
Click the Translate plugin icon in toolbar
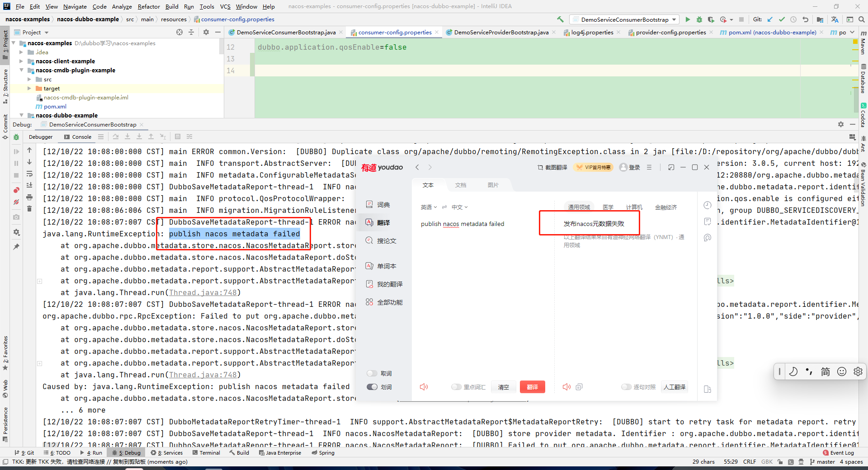(835, 19)
